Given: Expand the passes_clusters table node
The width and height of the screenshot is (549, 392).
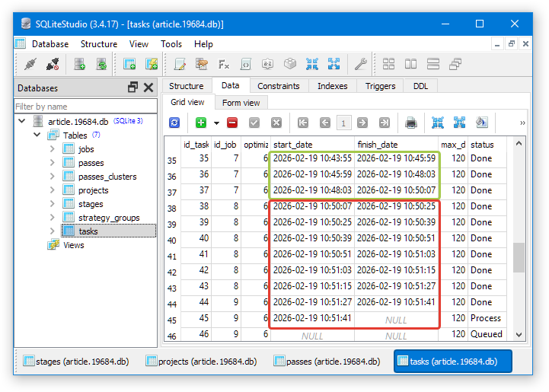Looking at the screenshot, I should coord(53,177).
